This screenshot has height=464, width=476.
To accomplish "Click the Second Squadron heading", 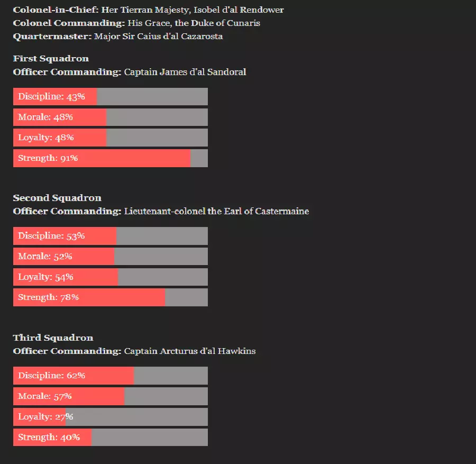I will [57, 198].
